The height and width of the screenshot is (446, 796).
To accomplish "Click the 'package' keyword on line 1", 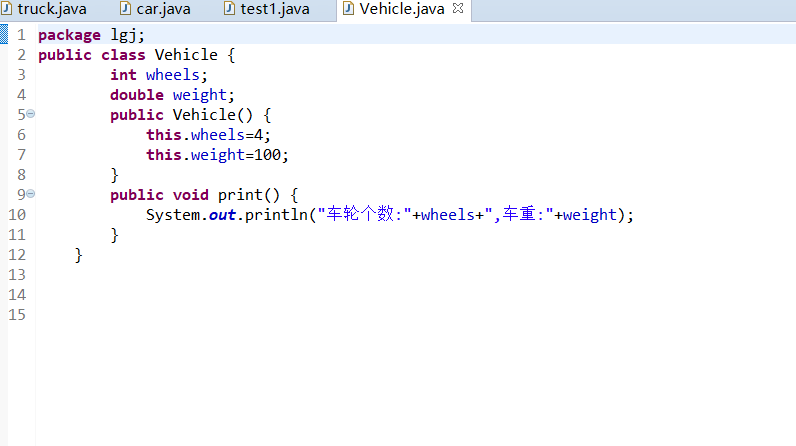I will click(x=70, y=36).
